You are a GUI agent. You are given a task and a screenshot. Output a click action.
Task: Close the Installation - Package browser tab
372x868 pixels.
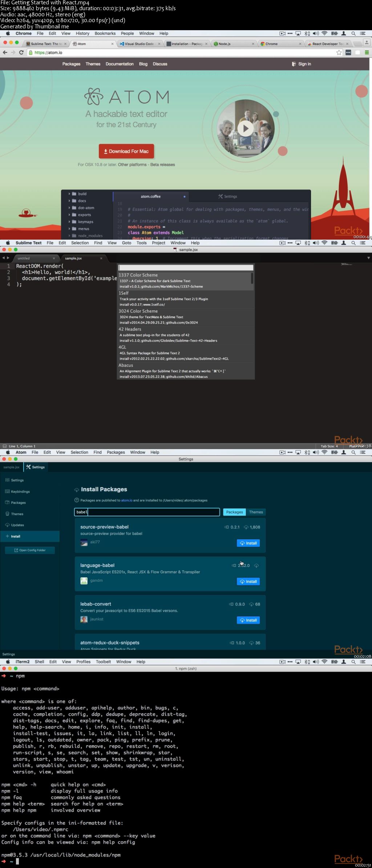click(206, 44)
